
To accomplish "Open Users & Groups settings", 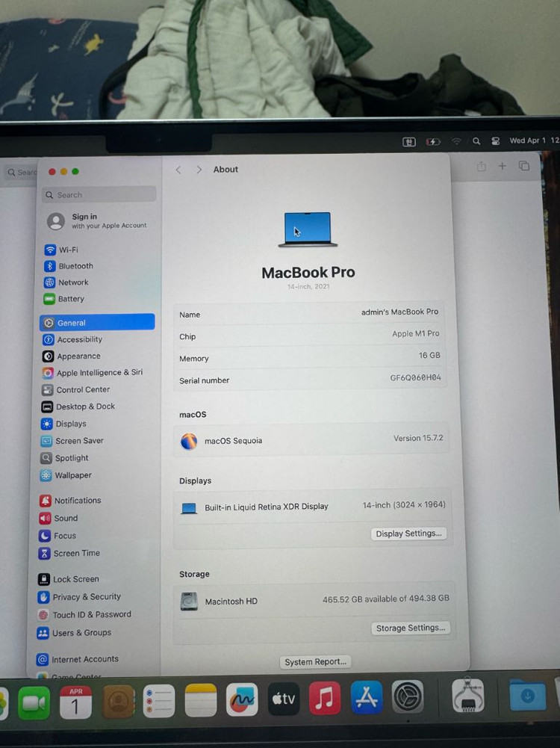I will (x=75, y=633).
